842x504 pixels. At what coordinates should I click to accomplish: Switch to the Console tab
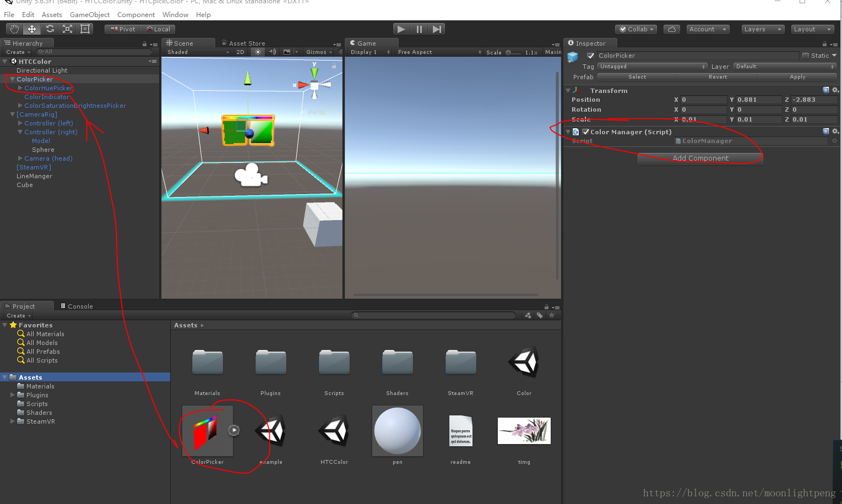(x=77, y=306)
